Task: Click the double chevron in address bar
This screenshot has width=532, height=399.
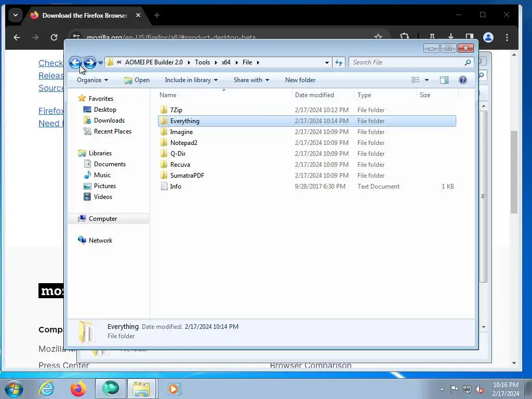Action: point(119,62)
